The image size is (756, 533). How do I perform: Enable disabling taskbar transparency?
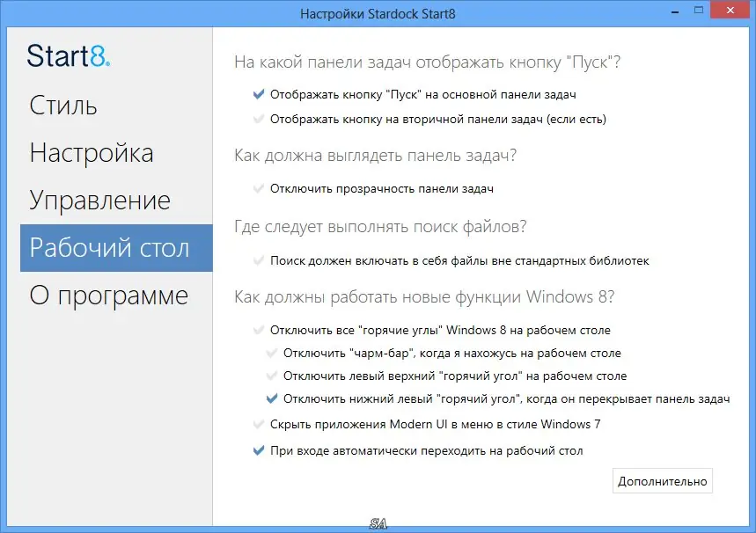click(258, 186)
